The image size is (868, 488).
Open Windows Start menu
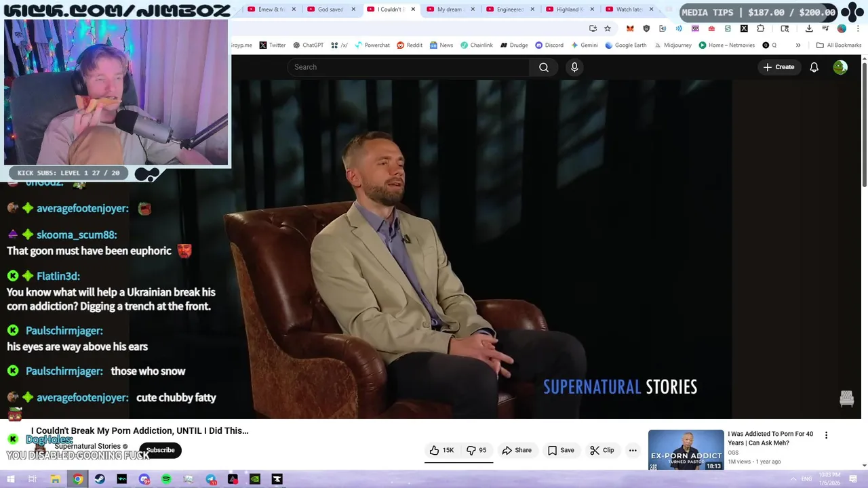[x=10, y=479]
